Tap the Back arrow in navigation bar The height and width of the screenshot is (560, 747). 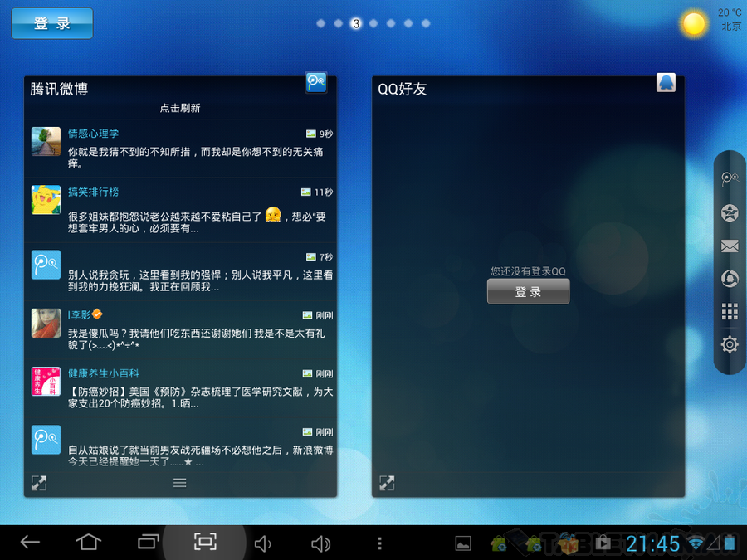point(30,542)
